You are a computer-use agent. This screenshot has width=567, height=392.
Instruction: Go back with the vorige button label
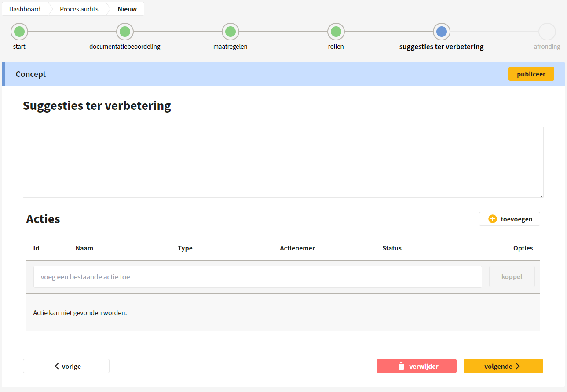click(71, 366)
